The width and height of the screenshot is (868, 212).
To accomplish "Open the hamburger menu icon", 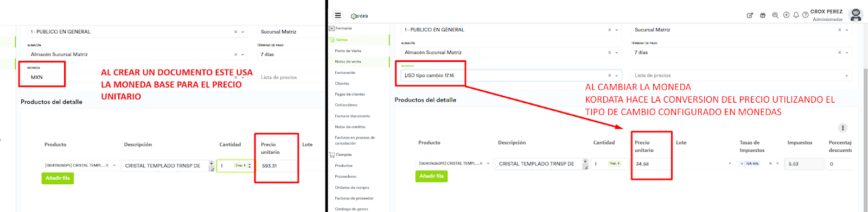I will point(338,15).
